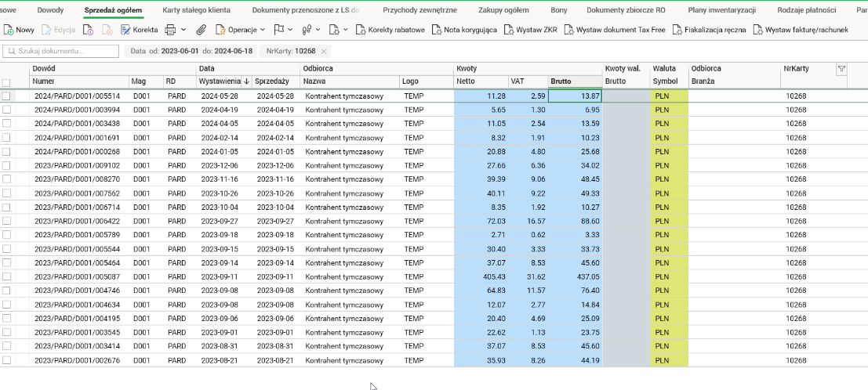Click the Nowy new document icon
868x390 pixels.
[x=9, y=30]
